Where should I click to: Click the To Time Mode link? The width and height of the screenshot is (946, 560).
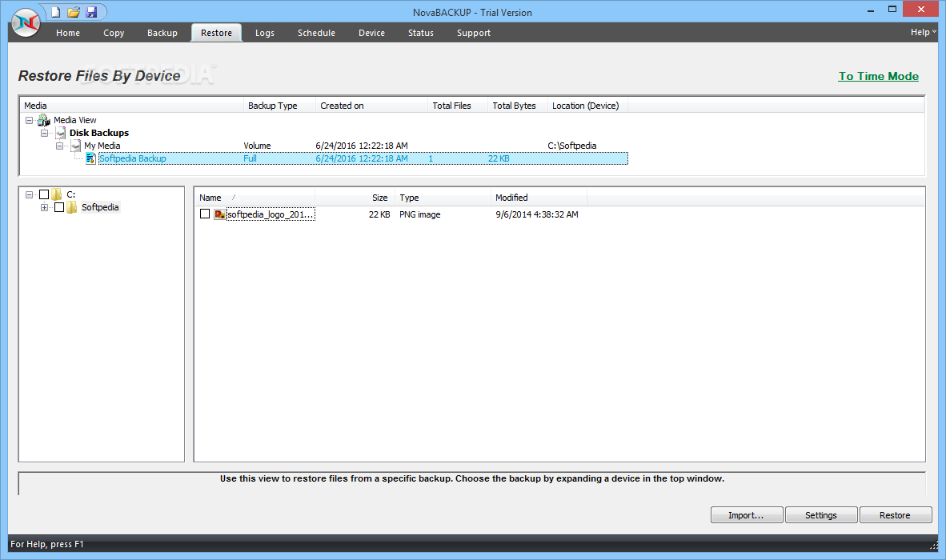pyautogui.click(x=879, y=76)
